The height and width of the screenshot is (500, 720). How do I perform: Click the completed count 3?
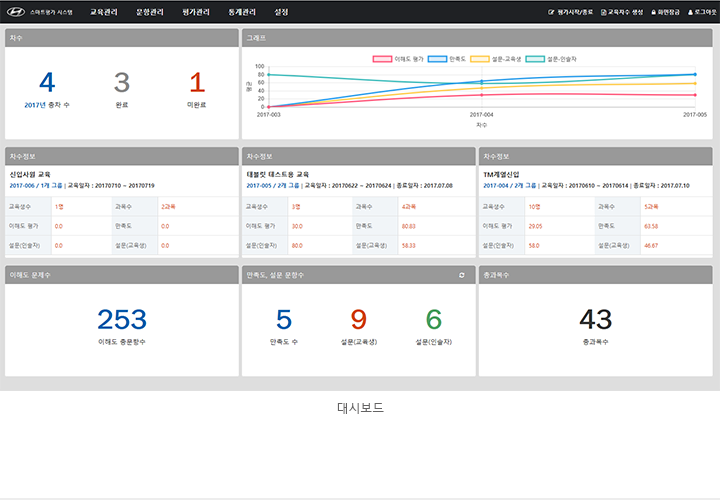pos(122,83)
